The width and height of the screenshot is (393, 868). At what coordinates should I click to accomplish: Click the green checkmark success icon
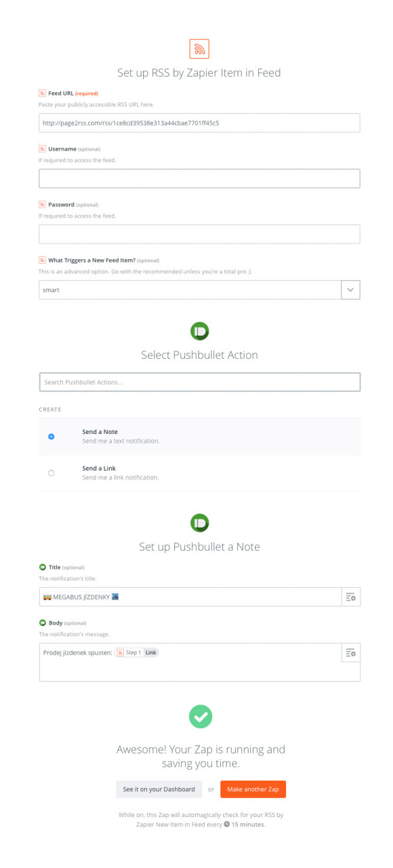click(x=200, y=716)
